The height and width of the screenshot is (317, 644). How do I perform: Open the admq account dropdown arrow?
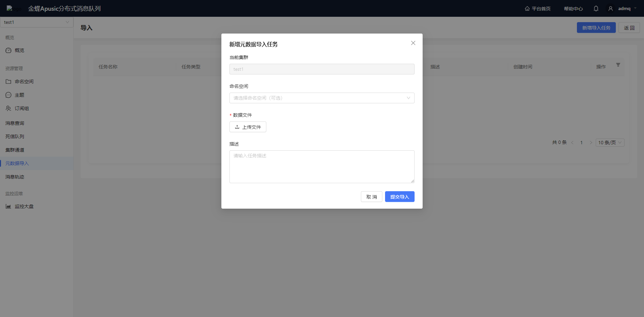[635, 8]
